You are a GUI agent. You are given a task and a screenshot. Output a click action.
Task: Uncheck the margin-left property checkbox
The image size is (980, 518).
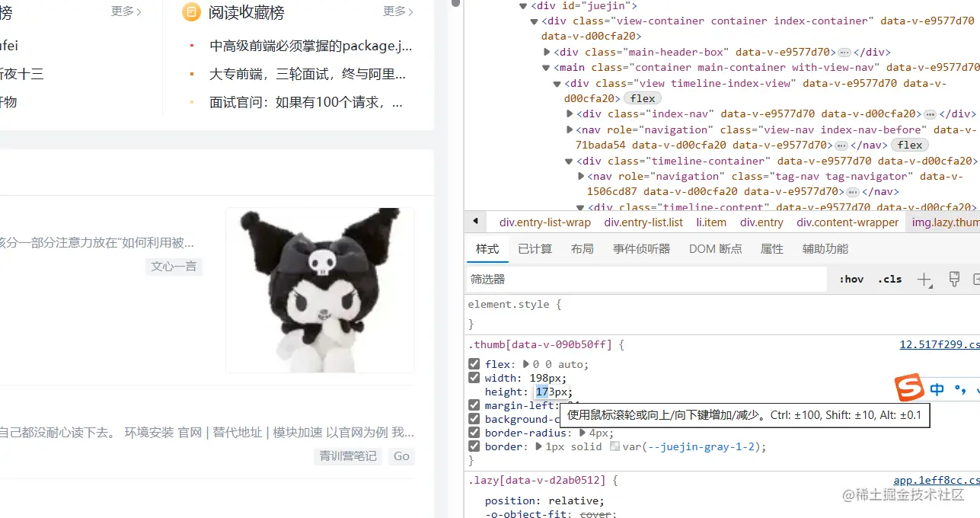coord(474,405)
